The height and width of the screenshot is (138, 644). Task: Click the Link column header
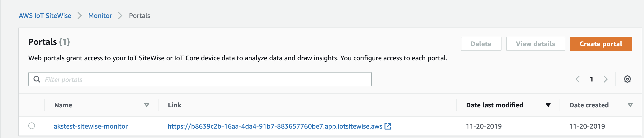175,105
